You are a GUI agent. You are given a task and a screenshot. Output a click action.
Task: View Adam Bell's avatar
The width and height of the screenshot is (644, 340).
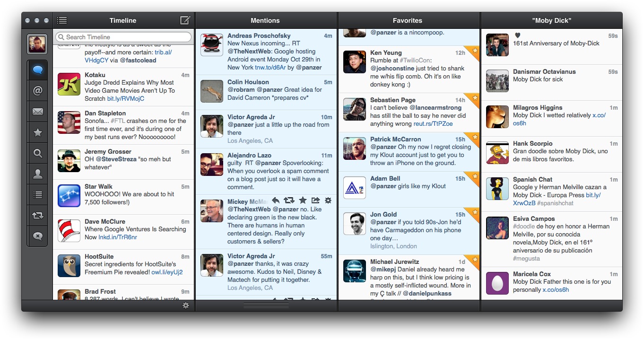355,188
